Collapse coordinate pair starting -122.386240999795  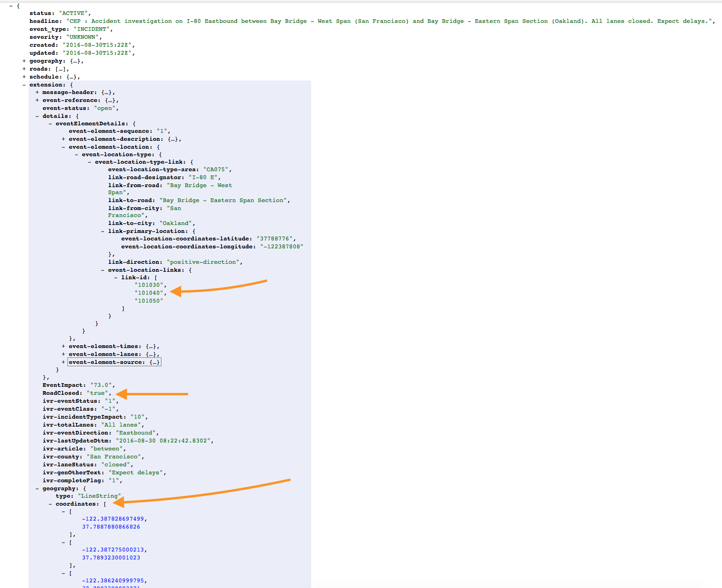[x=63, y=573]
